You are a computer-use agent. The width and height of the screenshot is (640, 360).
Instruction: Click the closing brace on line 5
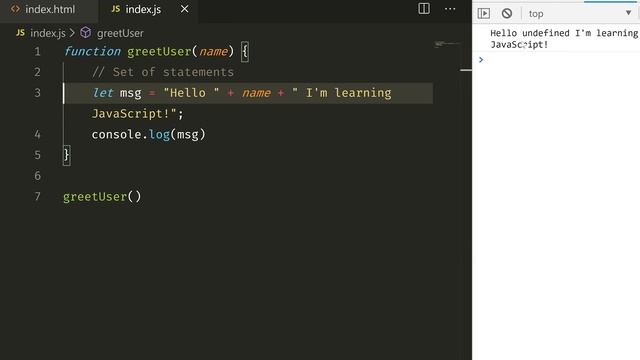point(67,155)
